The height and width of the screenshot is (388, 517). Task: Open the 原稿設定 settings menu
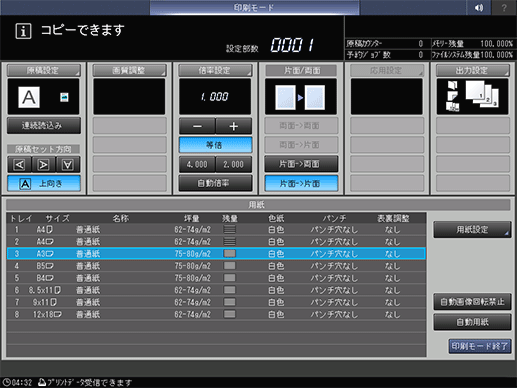click(x=44, y=70)
